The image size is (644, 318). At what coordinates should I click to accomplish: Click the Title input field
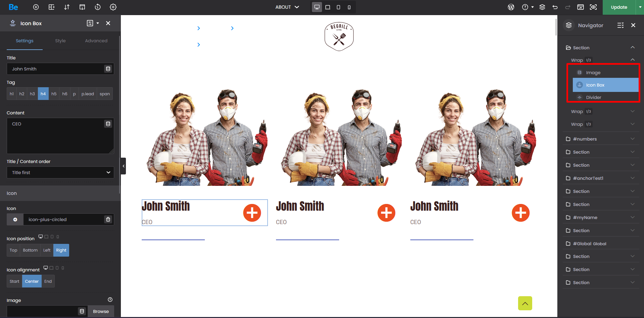[x=55, y=69]
